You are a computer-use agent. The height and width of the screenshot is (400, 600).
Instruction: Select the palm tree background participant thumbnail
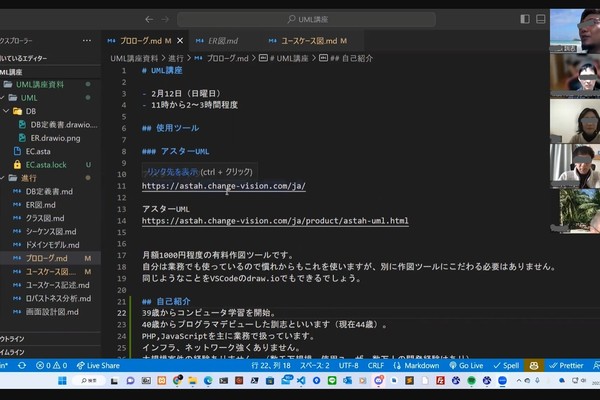pyautogui.click(x=580, y=211)
